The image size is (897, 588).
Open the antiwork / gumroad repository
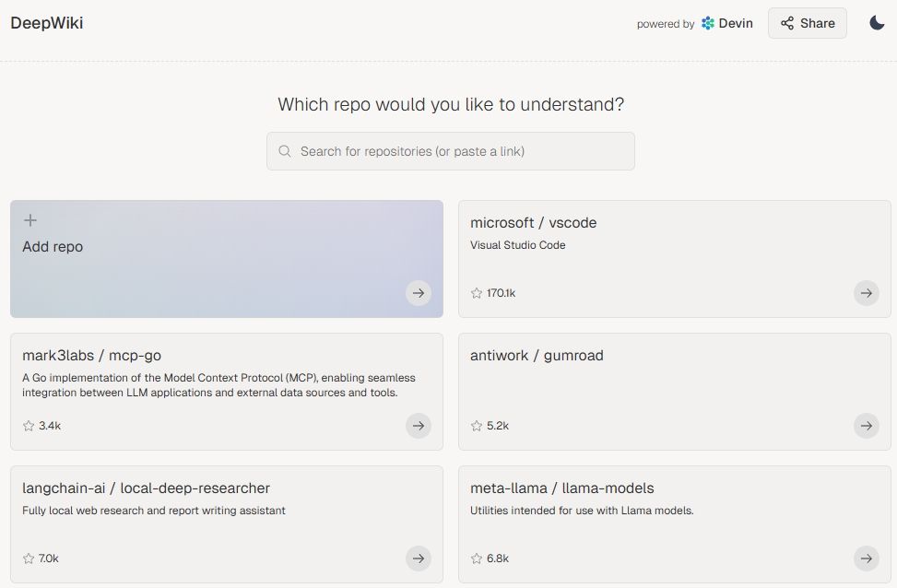(675, 392)
